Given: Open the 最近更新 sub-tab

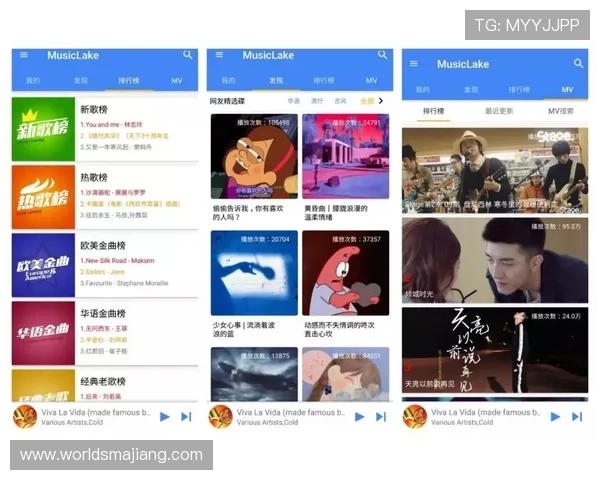Looking at the screenshot, I should (499, 111).
